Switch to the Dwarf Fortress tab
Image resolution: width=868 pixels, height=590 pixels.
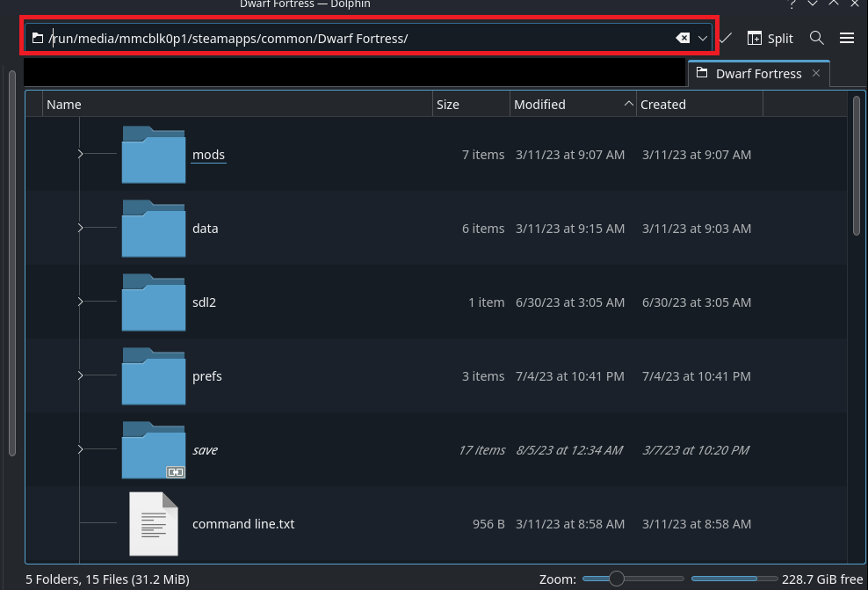[x=758, y=74]
